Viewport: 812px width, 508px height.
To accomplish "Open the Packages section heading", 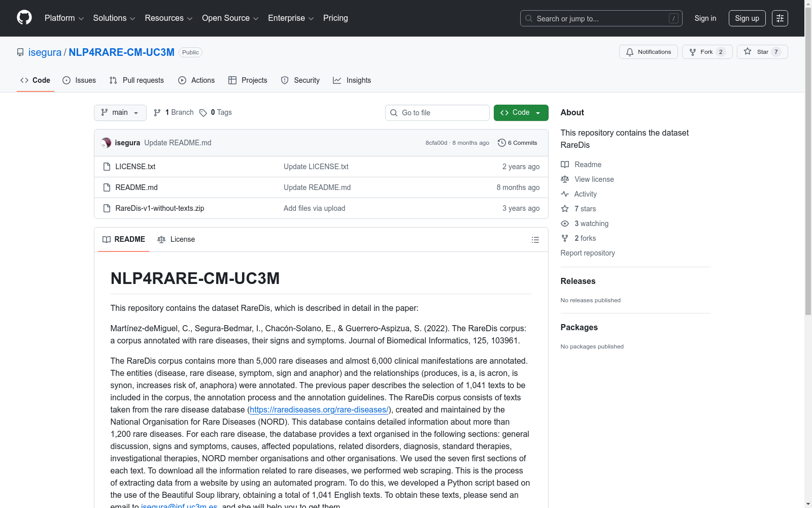I will click(579, 327).
